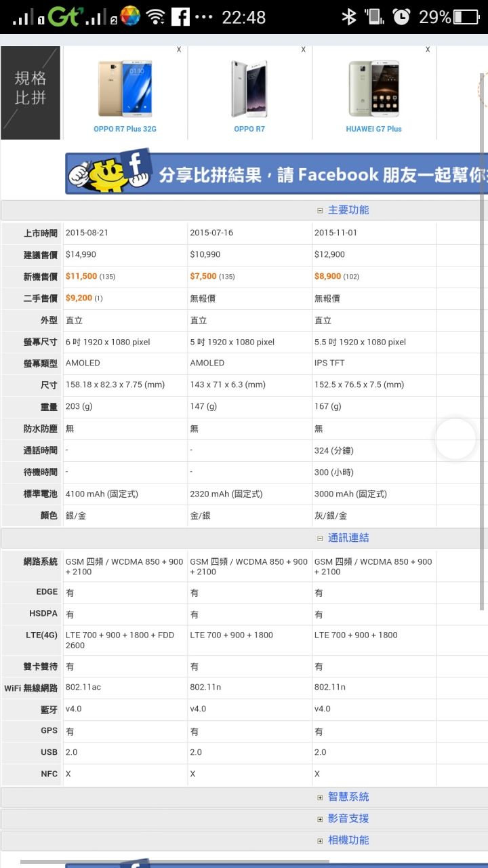488x868 pixels.
Task: Open the OPPO R7 phone image
Action: coord(249,90)
